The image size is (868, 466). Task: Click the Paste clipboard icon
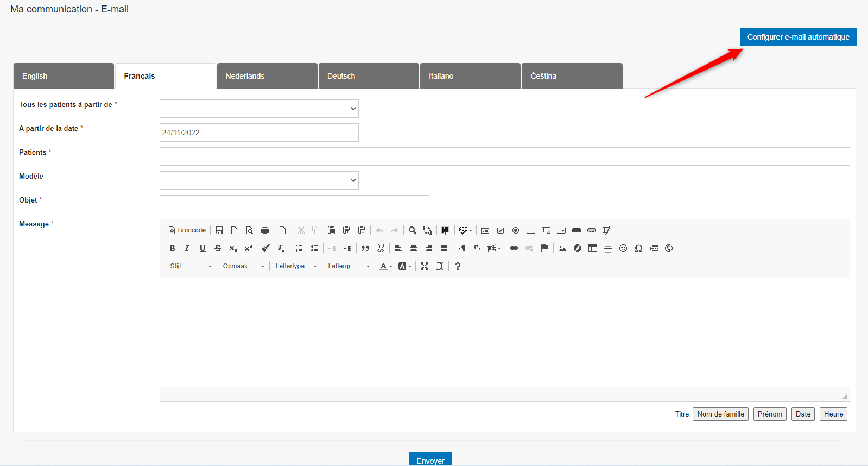[332, 230]
